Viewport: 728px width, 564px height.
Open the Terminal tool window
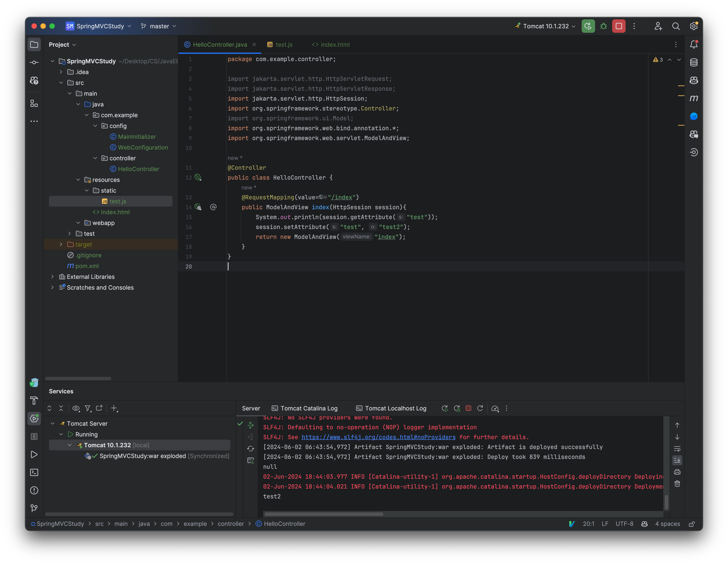(x=34, y=472)
